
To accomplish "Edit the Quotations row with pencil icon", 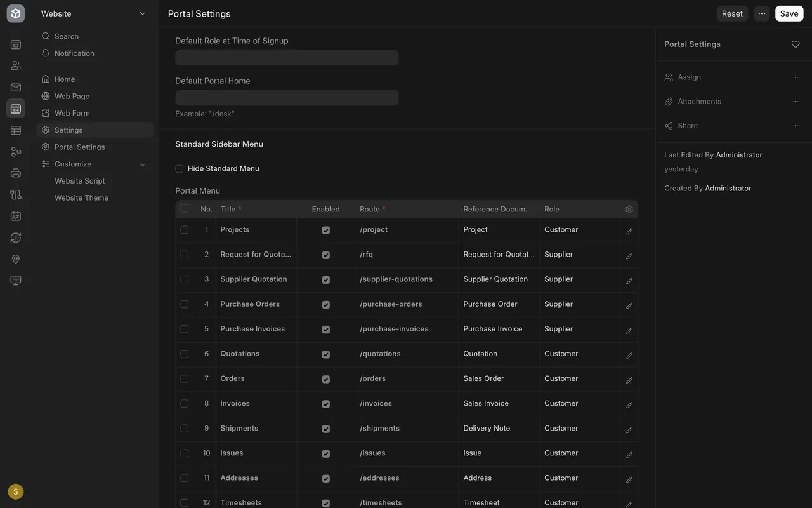I will coord(629,355).
